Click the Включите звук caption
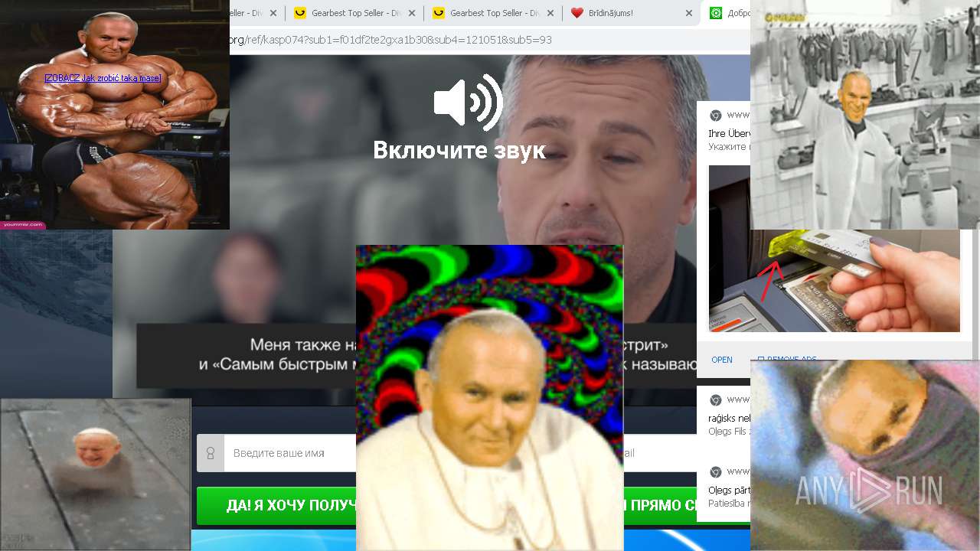Image resolution: width=980 pixels, height=551 pixels. (x=459, y=150)
